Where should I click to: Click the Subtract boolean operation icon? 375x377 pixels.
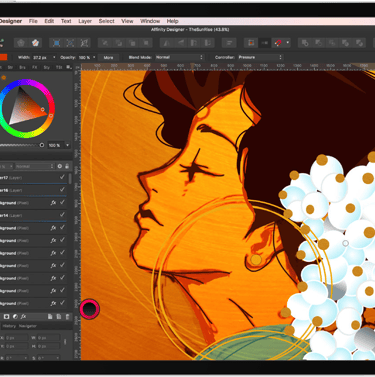[318, 43]
